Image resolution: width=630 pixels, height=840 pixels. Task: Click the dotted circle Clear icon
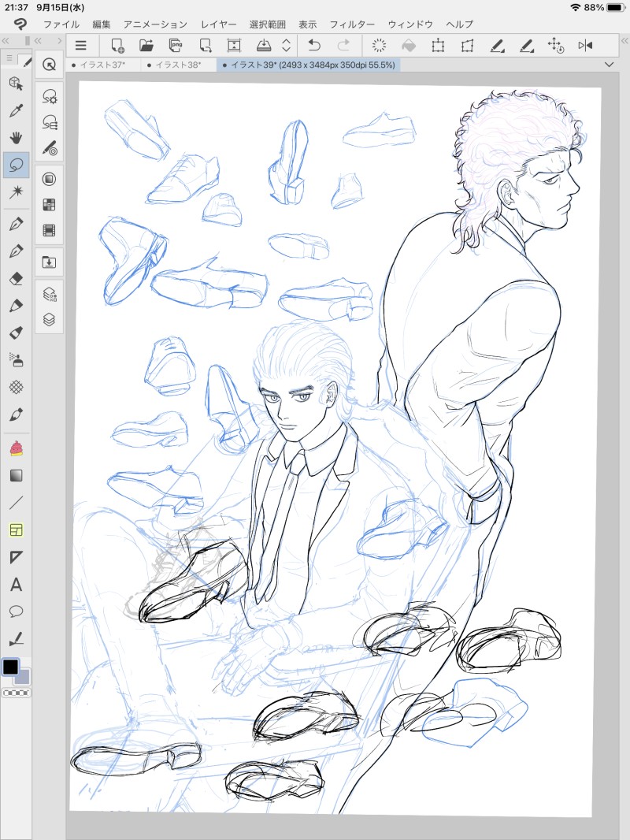(379, 46)
